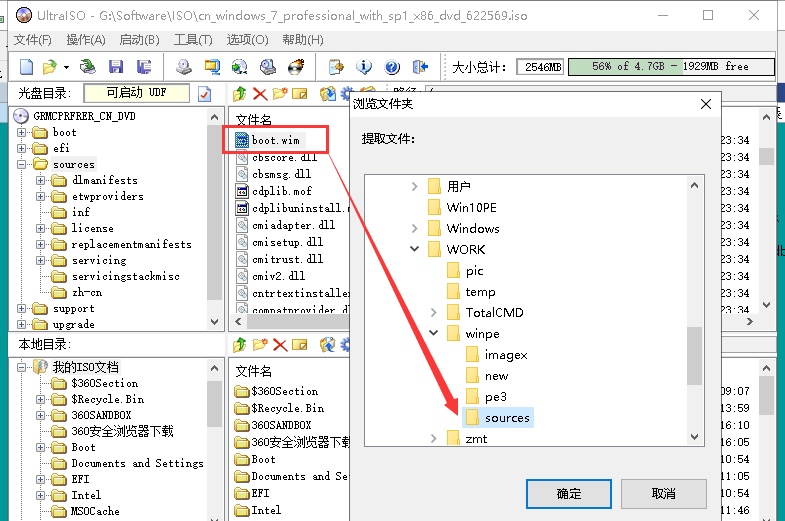Click the blue Help question mark icon
The image size is (785, 521).
click(x=392, y=67)
